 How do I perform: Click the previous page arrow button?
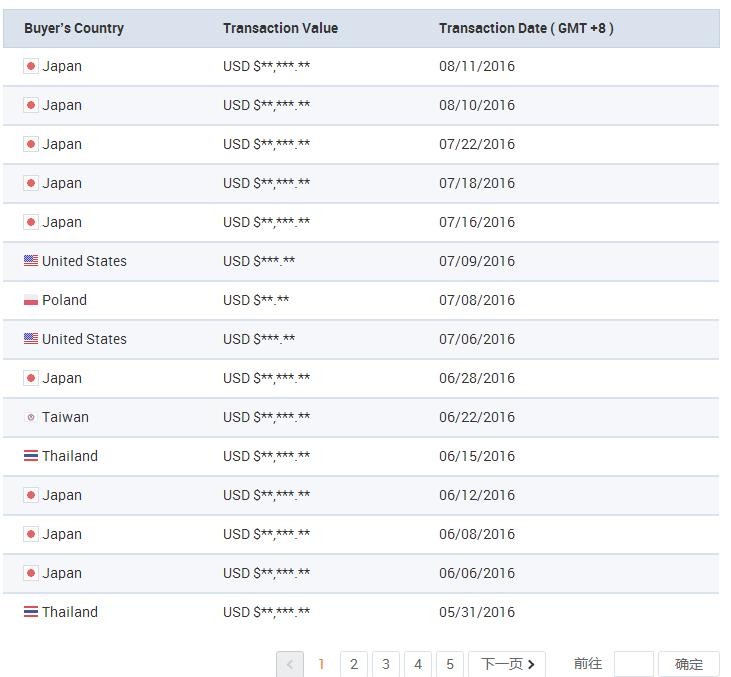coord(290,664)
